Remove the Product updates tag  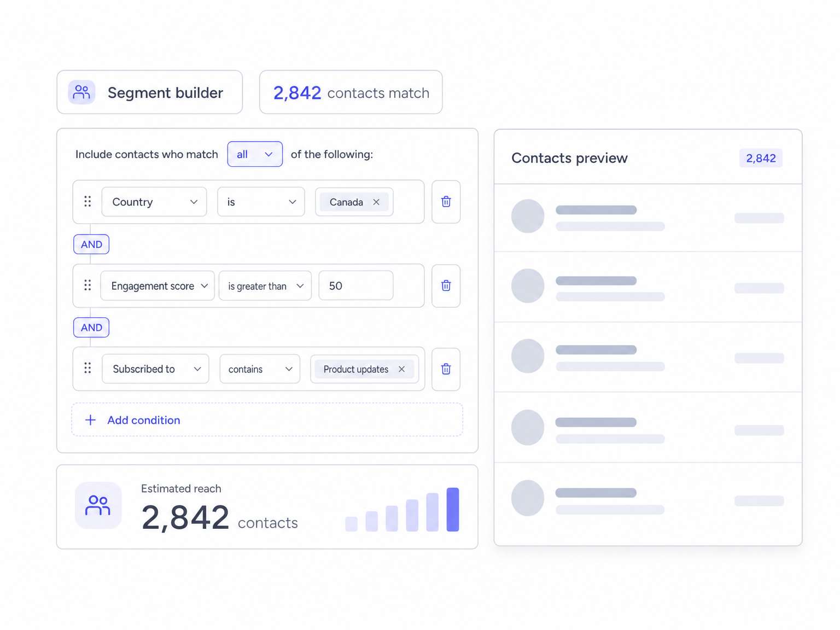click(401, 369)
